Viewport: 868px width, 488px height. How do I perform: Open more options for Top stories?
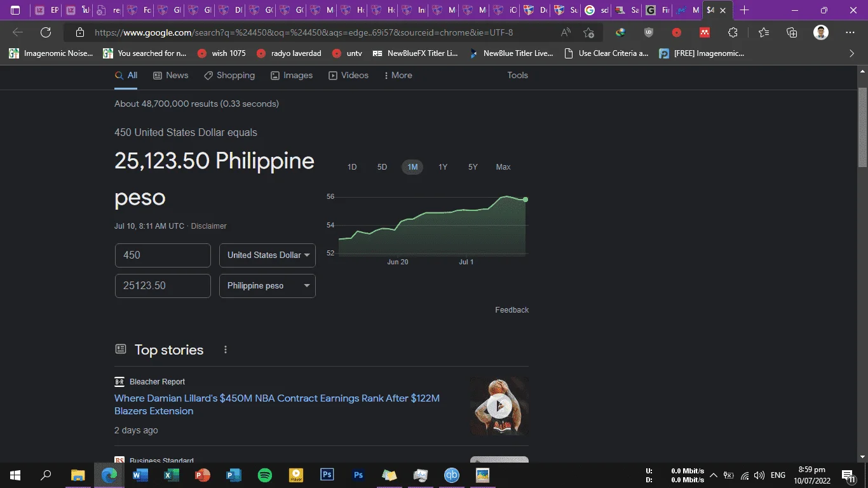pos(225,349)
